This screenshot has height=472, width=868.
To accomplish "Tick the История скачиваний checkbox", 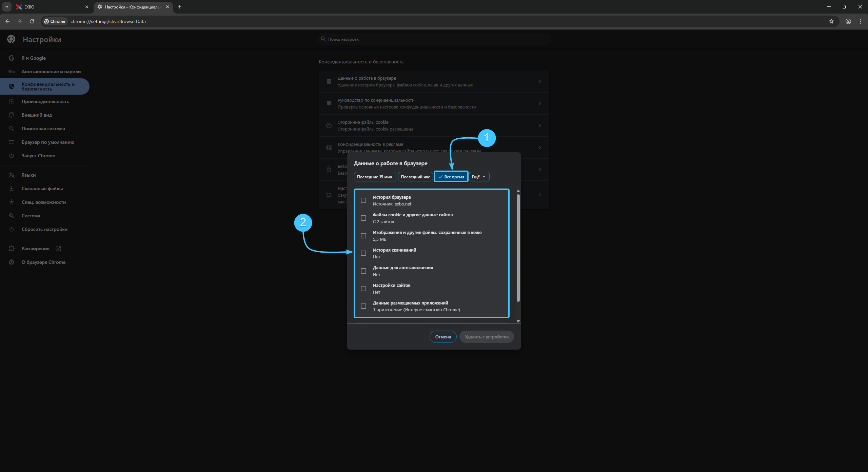I will click(363, 253).
